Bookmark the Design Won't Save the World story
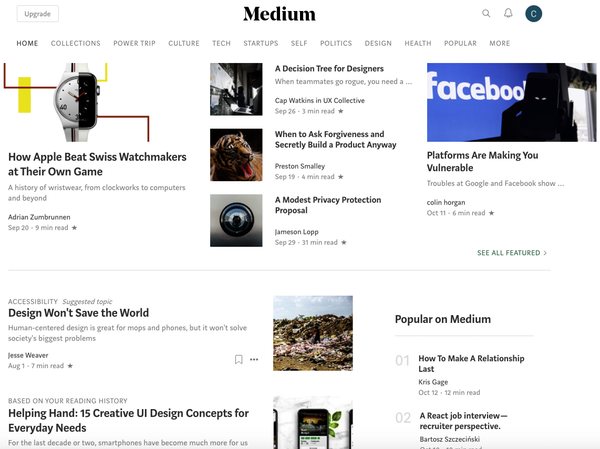Image resolution: width=600 pixels, height=449 pixels. (238, 359)
